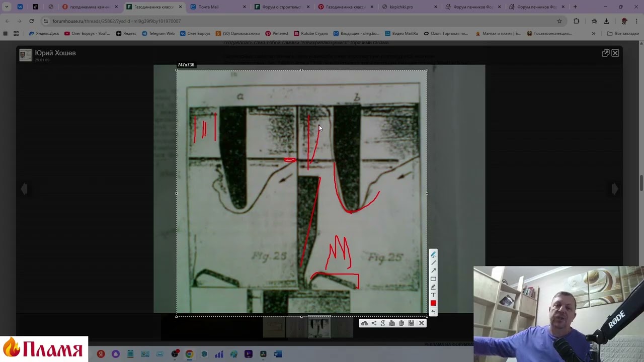The width and height of the screenshot is (644, 362).
Task: Open Одноклассники bookmark
Action: coord(237,34)
